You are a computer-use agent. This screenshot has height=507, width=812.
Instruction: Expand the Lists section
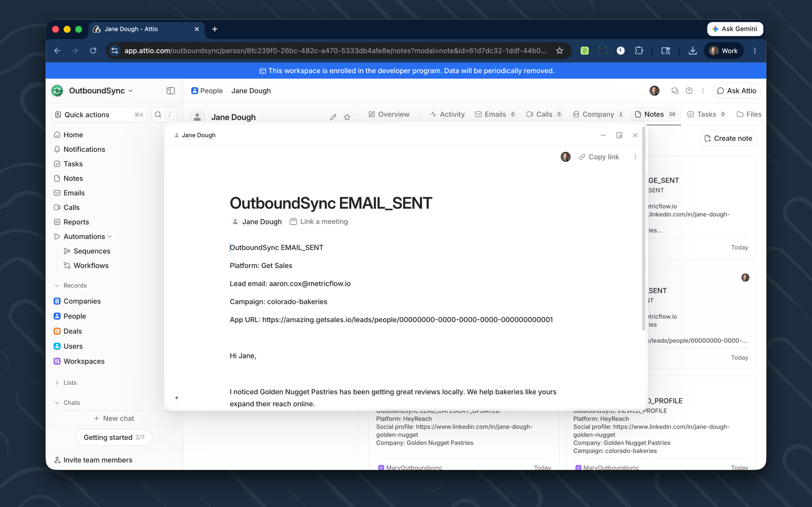coord(57,383)
